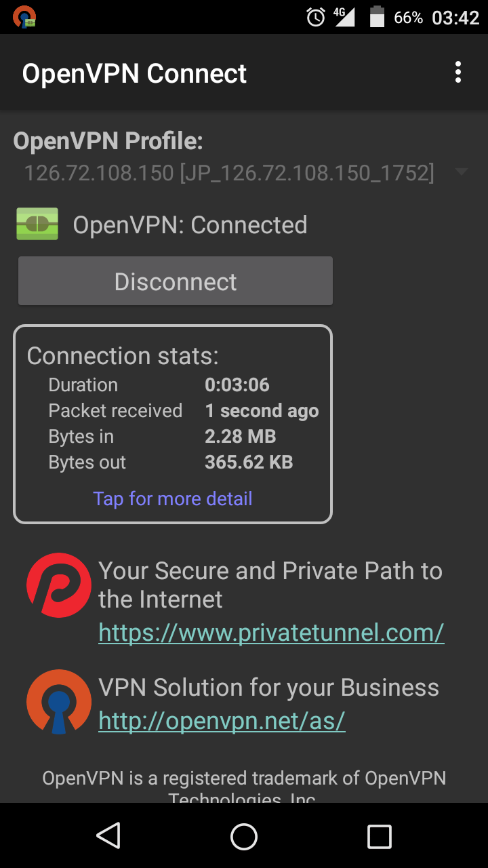
Task: Tap the Duration value 0:03:06
Action: (x=237, y=384)
